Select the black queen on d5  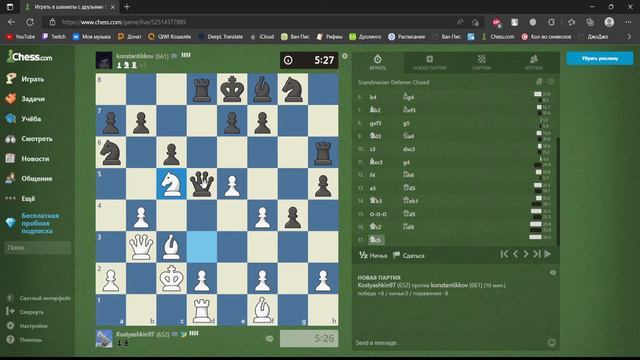(202, 184)
